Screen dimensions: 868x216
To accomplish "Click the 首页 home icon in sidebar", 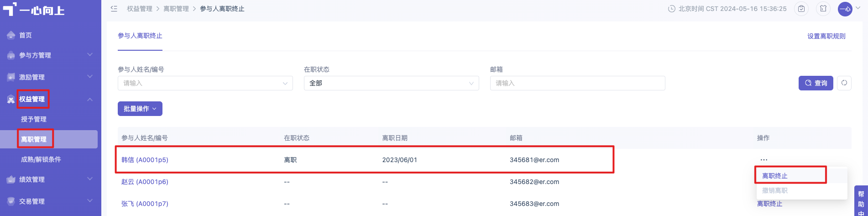I will [x=11, y=35].
